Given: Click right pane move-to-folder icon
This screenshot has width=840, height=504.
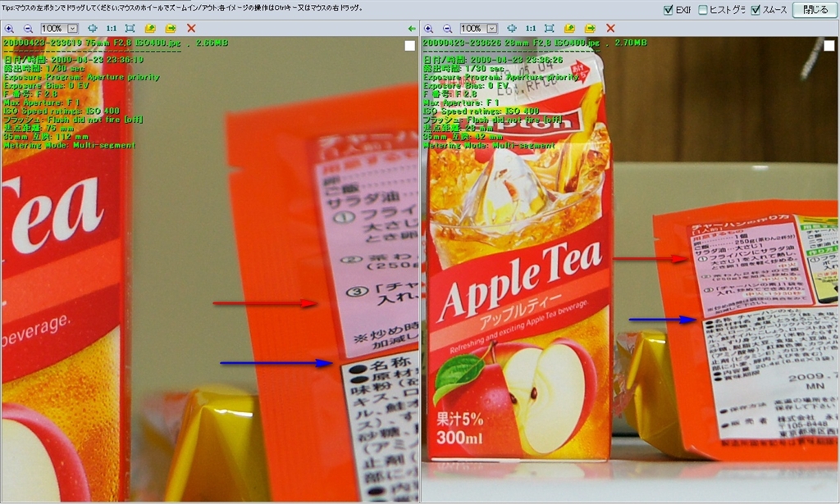Looking at the screenshot, I should 590,29.
